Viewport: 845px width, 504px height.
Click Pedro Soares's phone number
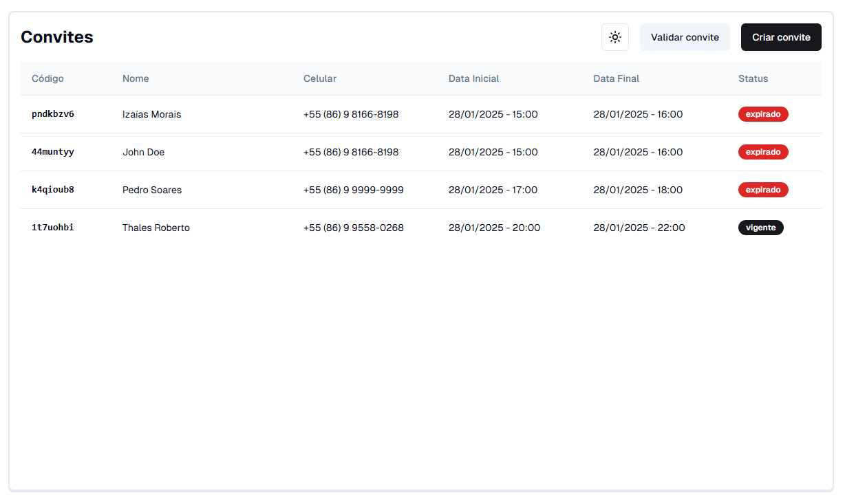(x=353, y=190)
